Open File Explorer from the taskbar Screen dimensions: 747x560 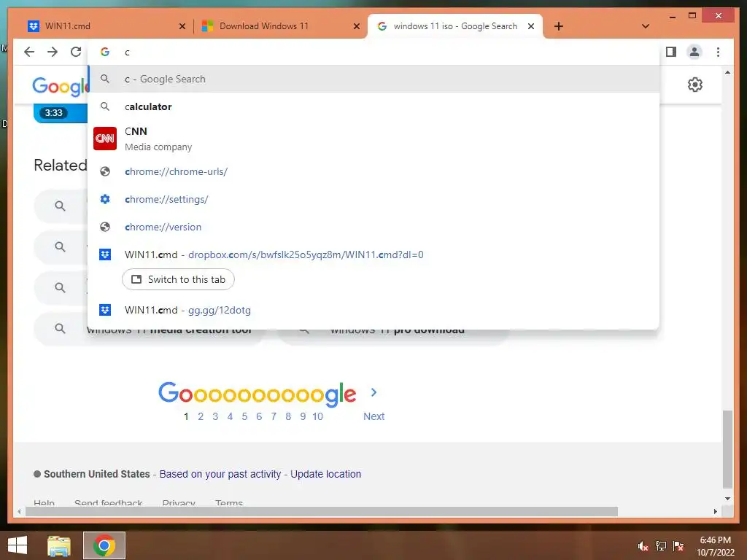click(59, 545)
